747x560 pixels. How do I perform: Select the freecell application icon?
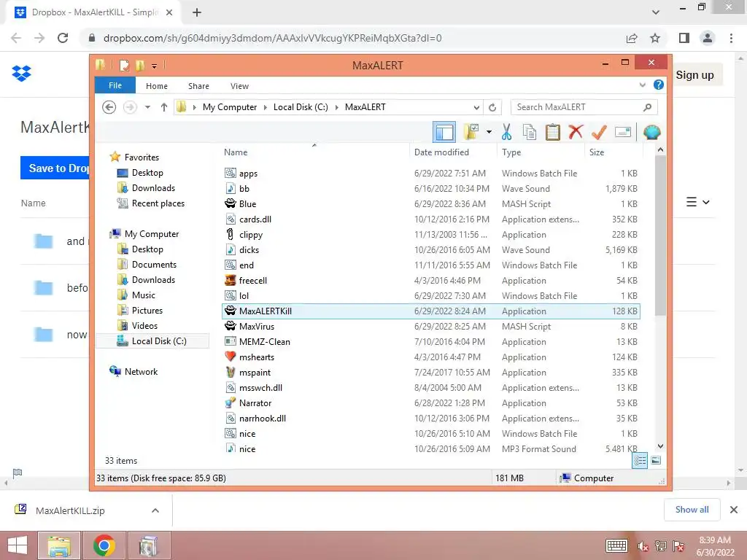tap(231, 280)
